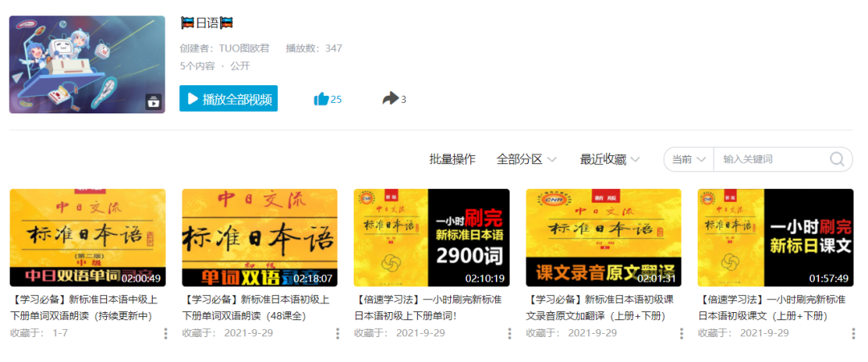The width and height of the screenshot is (868, 362).
Task: Expand the 全部分区 dropdown
Action: click(x=526, y=159)
